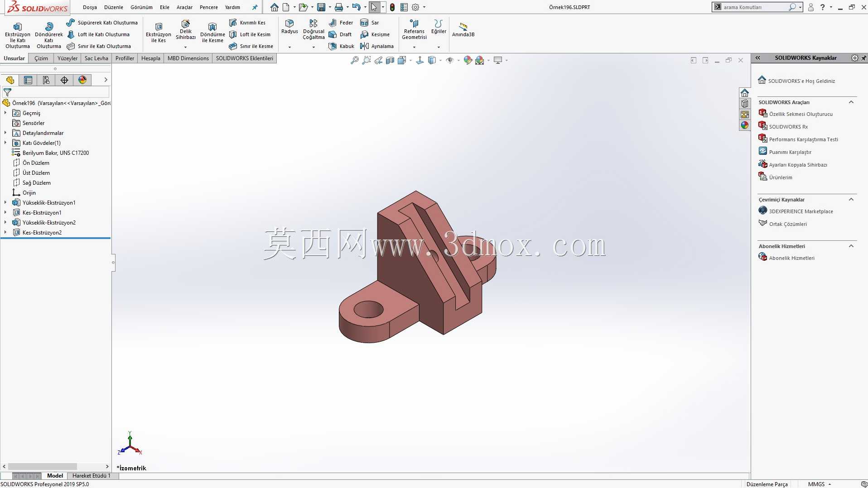Select the Ön Düzlem plane
The image size is (868, 488).
(36, 163)
